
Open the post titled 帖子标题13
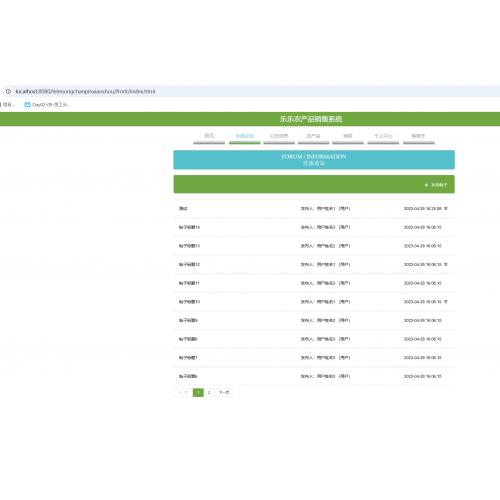pyautogui.click(x=189, y=246)
